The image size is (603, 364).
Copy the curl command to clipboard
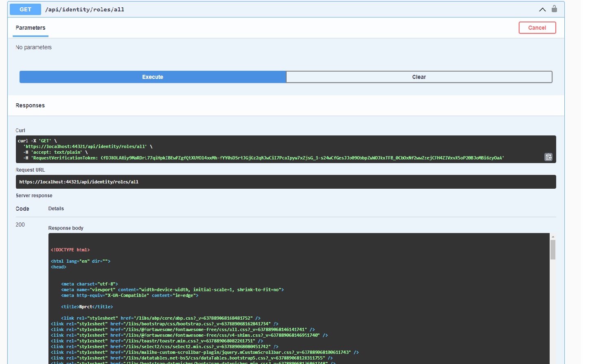click(548, 157)
